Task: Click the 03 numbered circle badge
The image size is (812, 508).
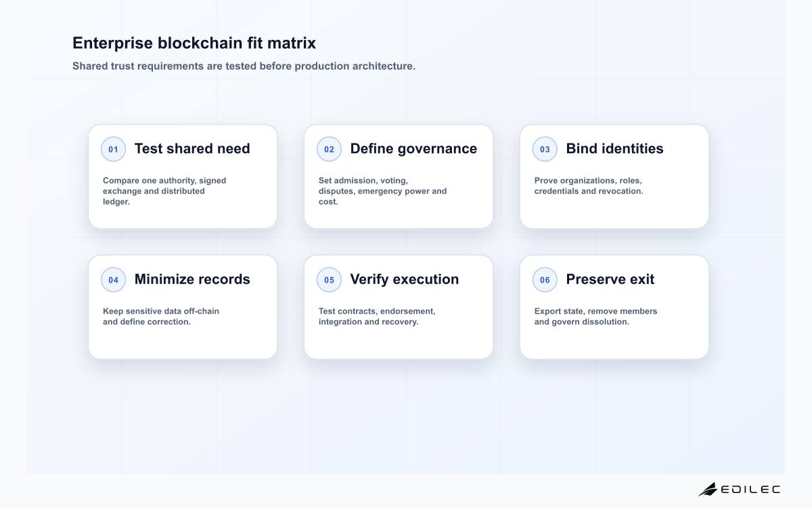Action: pyautogui.click(x=545, y=149)
